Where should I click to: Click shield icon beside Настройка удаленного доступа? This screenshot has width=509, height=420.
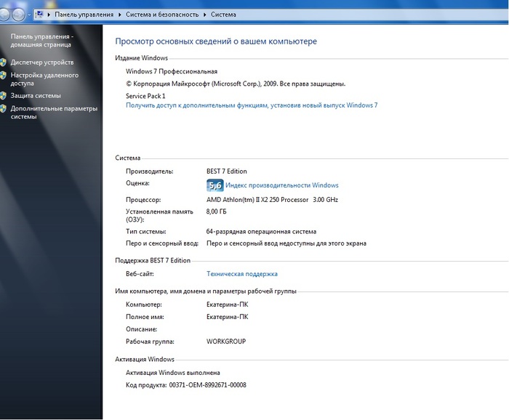coord(4,75)
